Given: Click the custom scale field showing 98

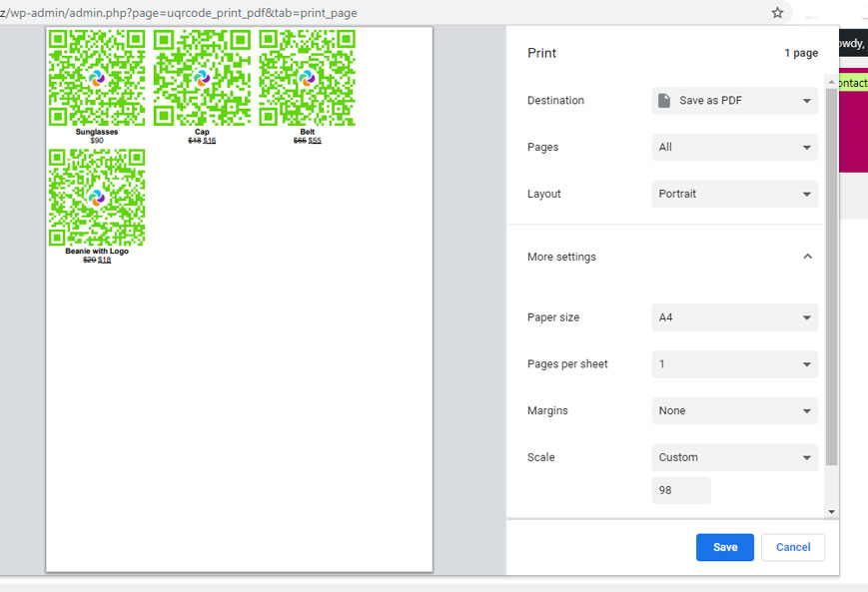Looking at the screenshot, I should coord(681,490).
